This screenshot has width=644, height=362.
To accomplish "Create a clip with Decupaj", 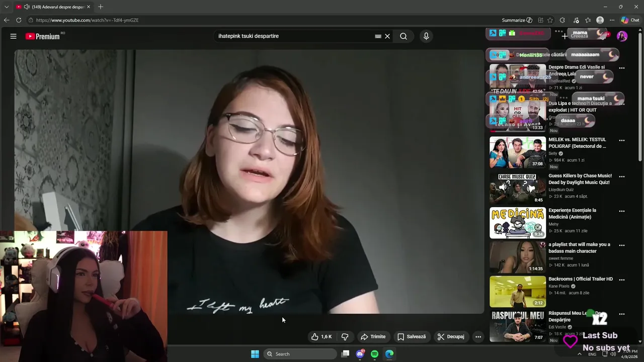I will 451,337.
